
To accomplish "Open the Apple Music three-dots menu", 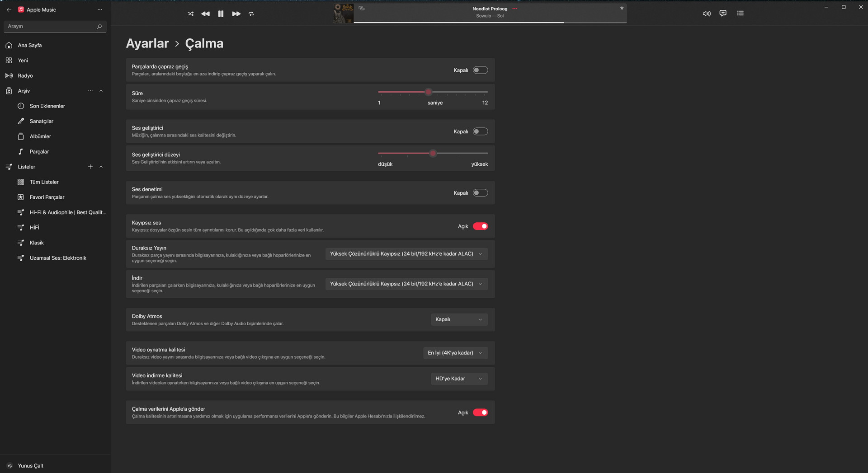I will (x=100, y=9).
